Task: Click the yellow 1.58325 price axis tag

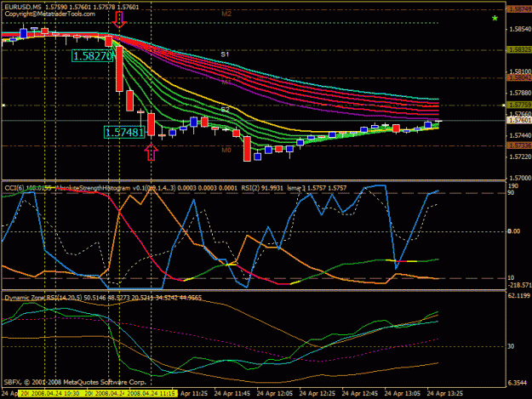Action: (x=519, y=50)
